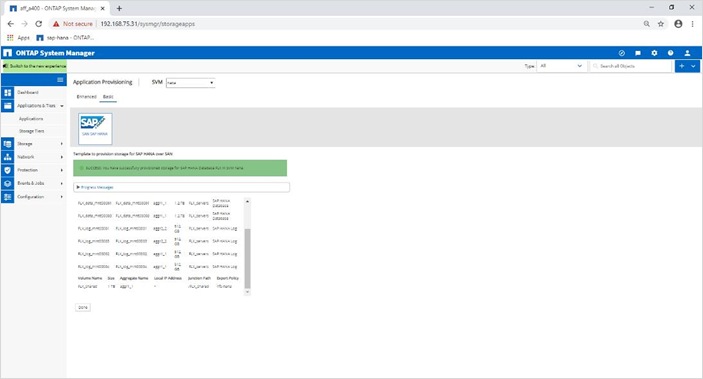
Task: Open a new browser tab
Action: pyautogui.click(x=119, y=9)
